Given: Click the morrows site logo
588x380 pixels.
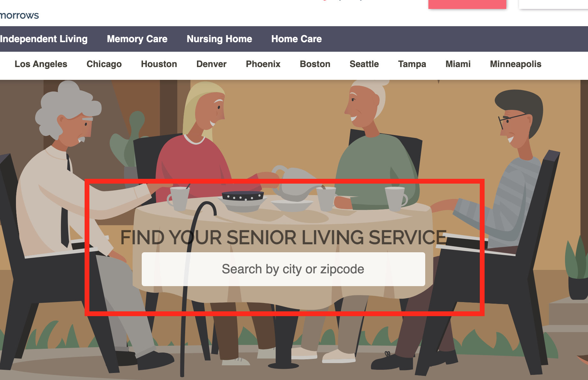Looking at the screenshot, I should [x=19, y=15].
